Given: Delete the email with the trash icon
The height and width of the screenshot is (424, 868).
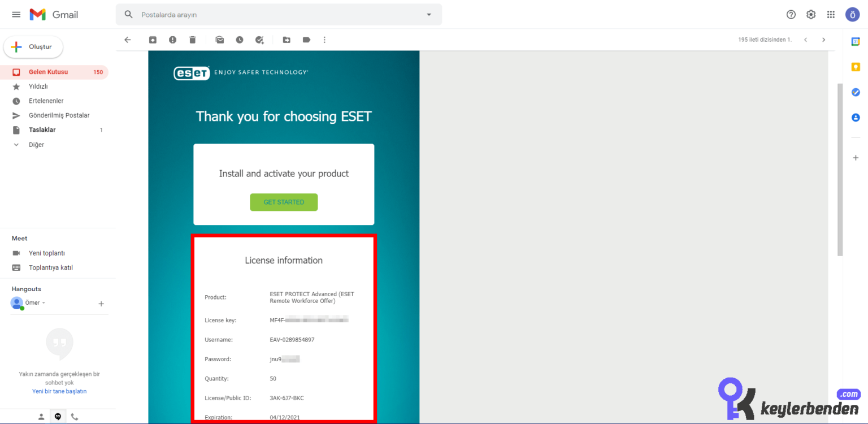Looking at the screenshot, I should [x=193, y=40].
